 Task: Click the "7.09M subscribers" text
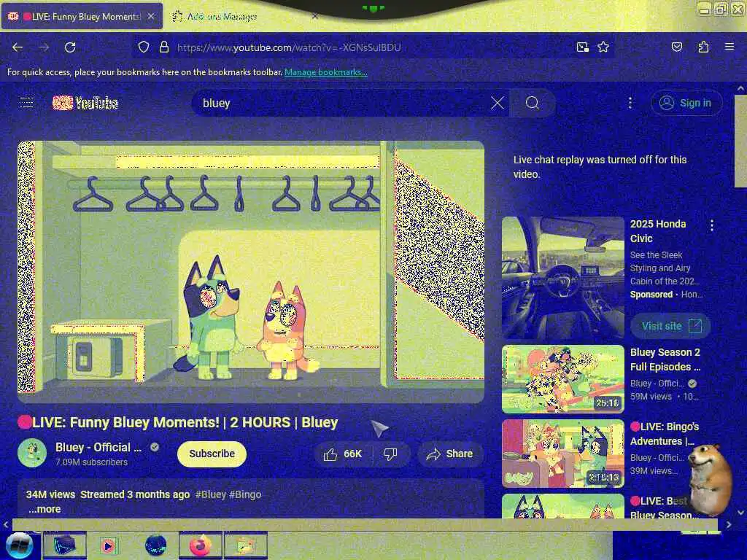(x=91, y=462)
